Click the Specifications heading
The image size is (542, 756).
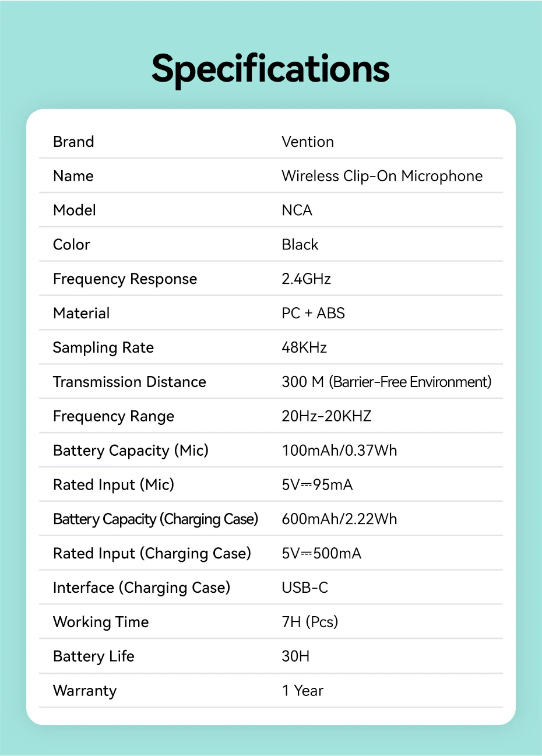[x=270, y=69]
